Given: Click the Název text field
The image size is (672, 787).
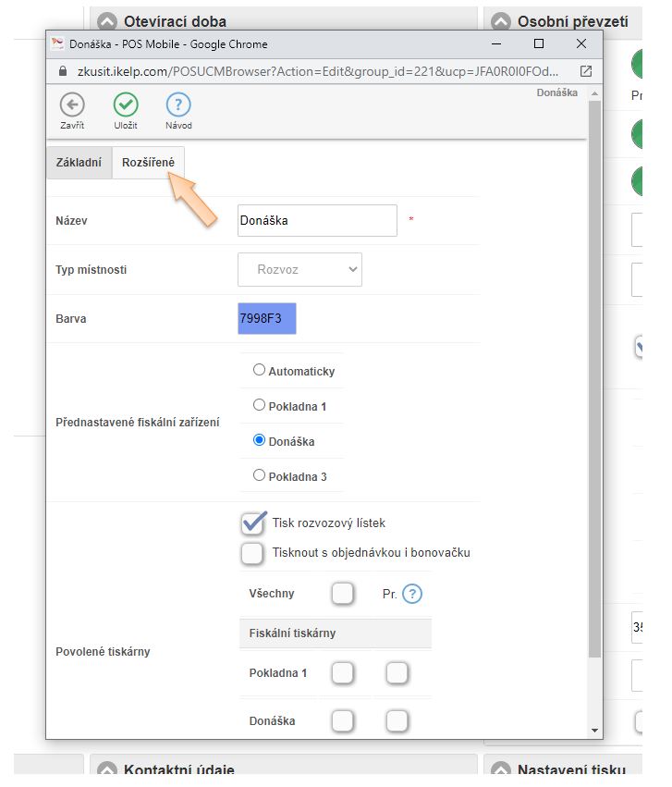Looking at the screenshot, I should [317, 221].
